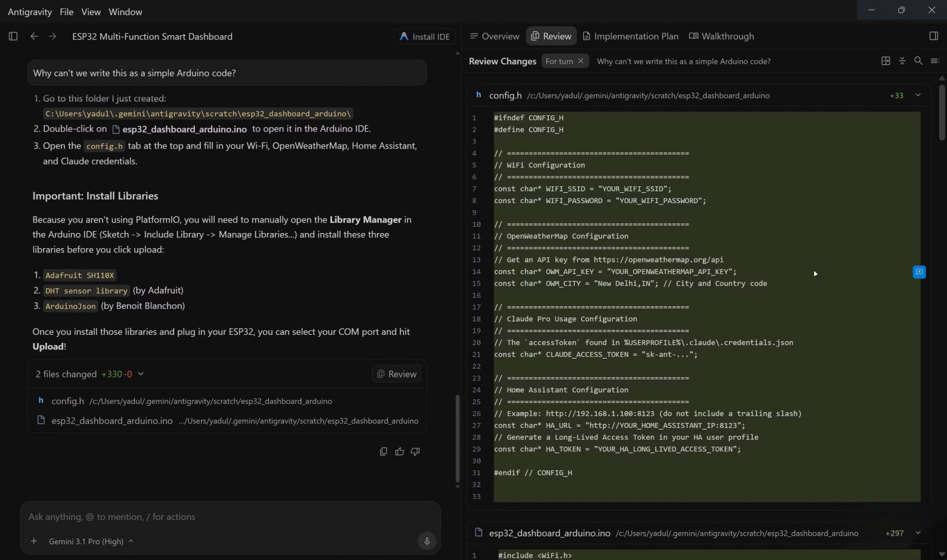Toggle the right side panel icon

click(x=934, y=36)
